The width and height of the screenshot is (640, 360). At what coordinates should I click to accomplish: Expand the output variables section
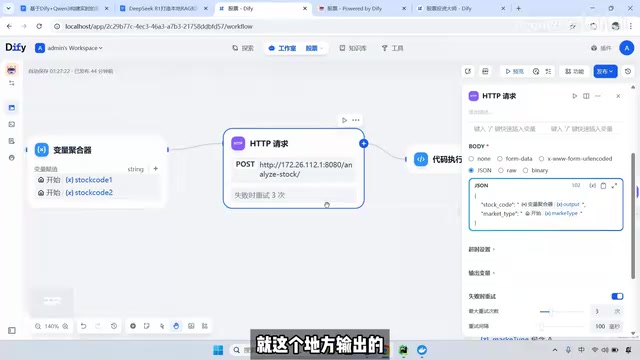pyautogui.click(x=481, y=273)
